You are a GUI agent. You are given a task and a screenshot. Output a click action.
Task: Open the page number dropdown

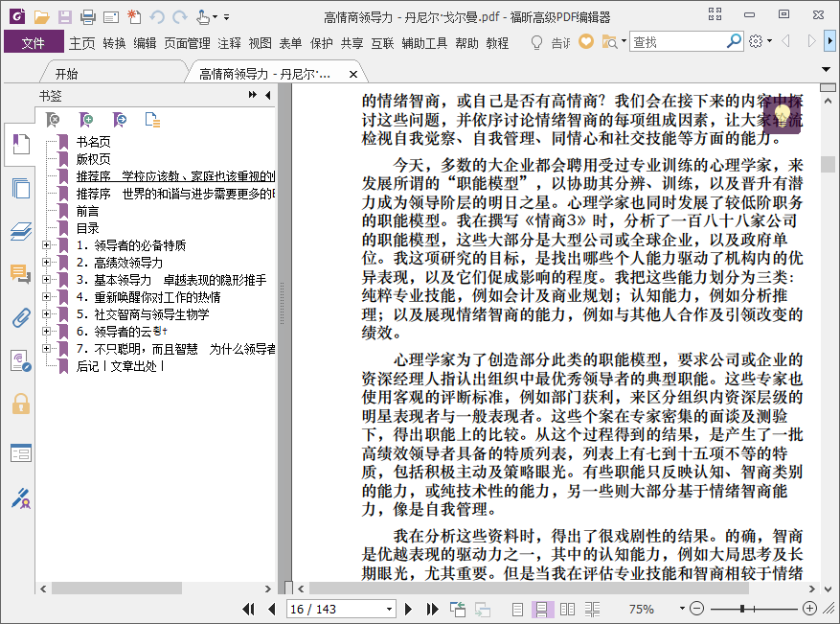[x=390, y=609]
